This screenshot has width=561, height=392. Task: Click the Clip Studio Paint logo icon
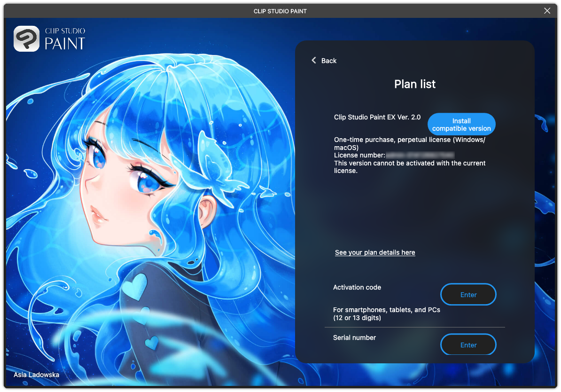coord(27,39)
